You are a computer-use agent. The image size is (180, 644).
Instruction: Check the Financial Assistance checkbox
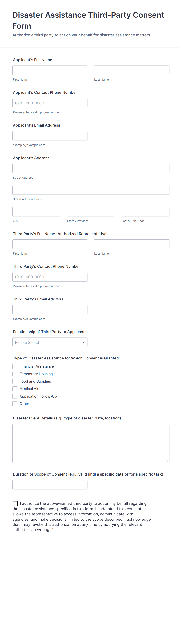click(x=15, y=366)
